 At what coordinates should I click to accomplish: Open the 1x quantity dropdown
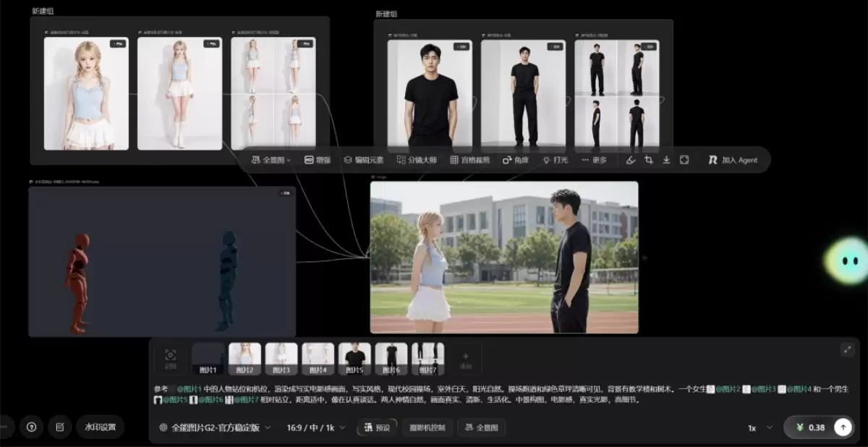(759, 427)
